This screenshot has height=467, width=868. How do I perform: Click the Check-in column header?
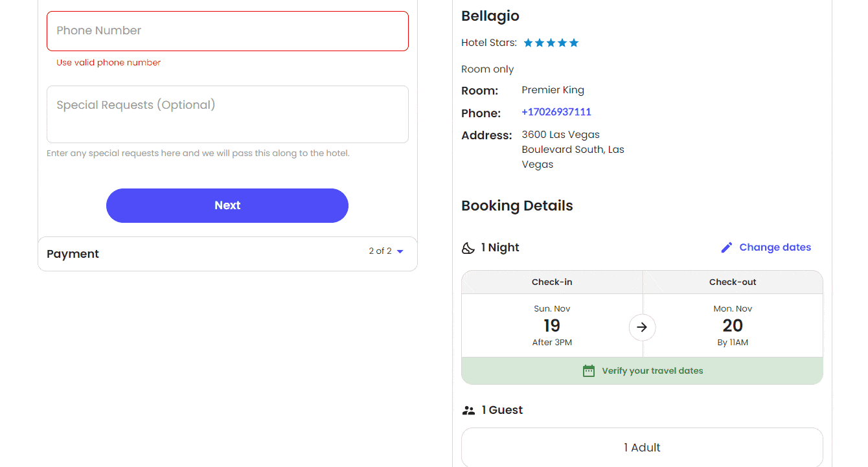(x=552, y=282)
